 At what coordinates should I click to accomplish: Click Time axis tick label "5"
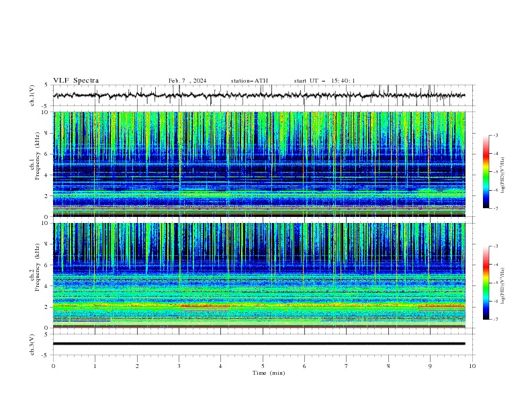pos(263,366)
